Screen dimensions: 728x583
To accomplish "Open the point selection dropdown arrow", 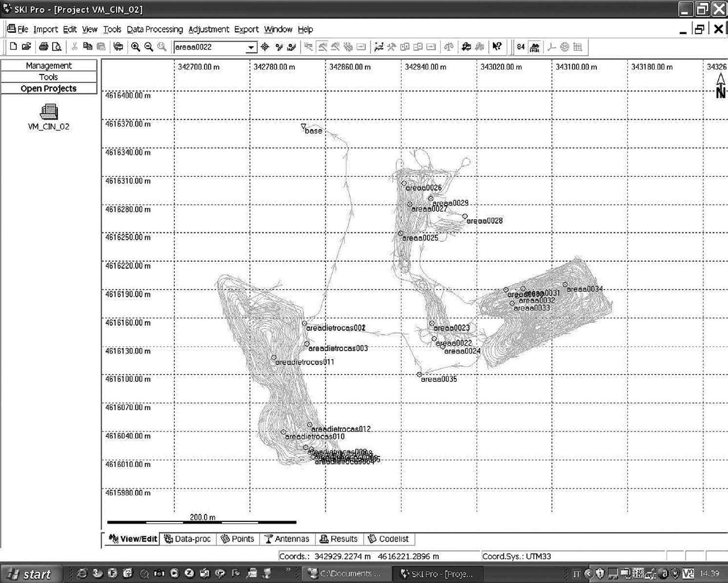I will pyautogui.click(x=251, y=47).
